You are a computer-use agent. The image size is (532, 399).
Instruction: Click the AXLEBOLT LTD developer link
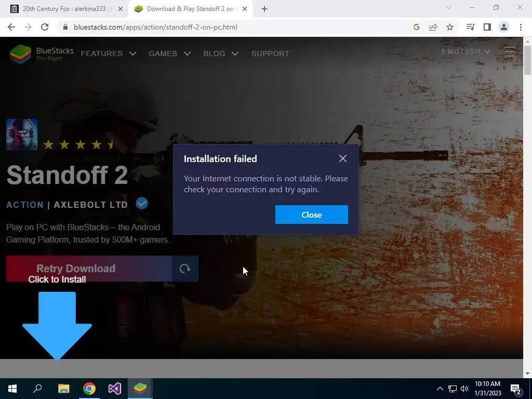coord(90,205)
